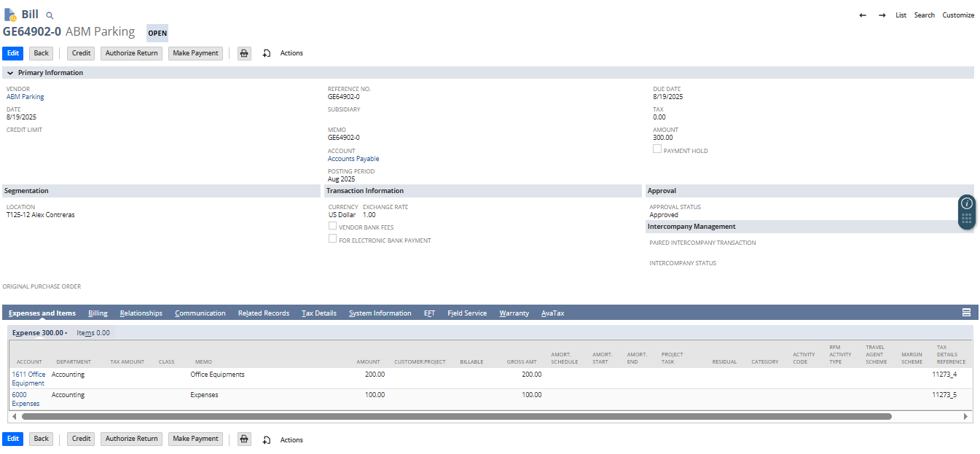Screen dimensions: 980x454
Task: Check the Vendor Bank Fees box
Action: [x=333, y=227]
